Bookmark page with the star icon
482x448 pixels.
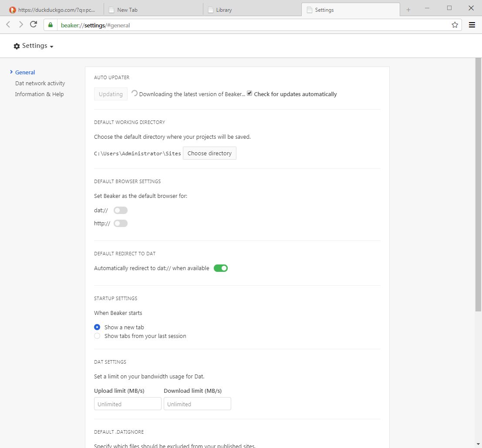455,25
